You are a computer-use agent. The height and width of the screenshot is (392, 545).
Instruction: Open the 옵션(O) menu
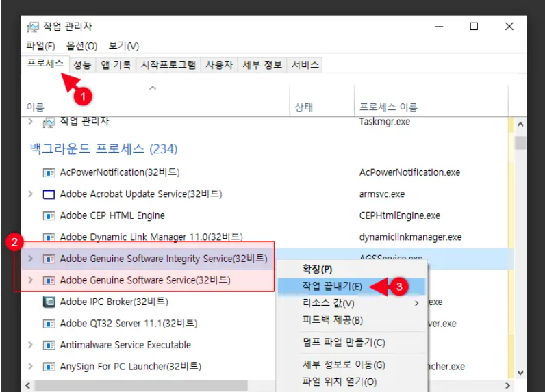(x=81, y=46)
